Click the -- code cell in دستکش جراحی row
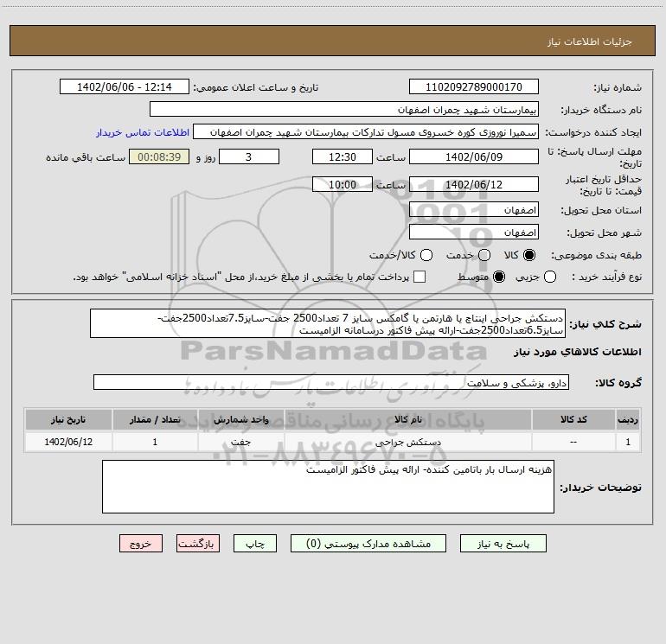 573,443
